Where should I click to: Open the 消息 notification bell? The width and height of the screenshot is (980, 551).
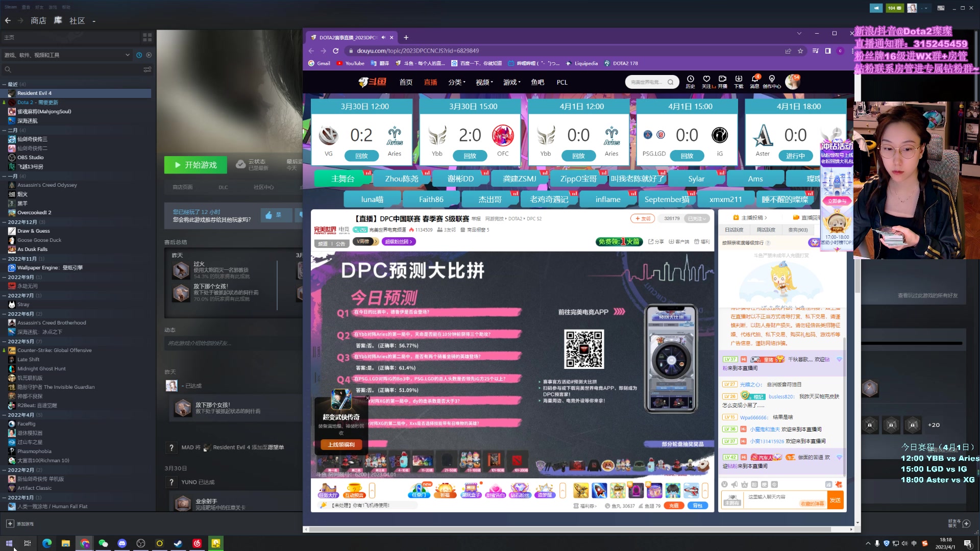point(755,79)
